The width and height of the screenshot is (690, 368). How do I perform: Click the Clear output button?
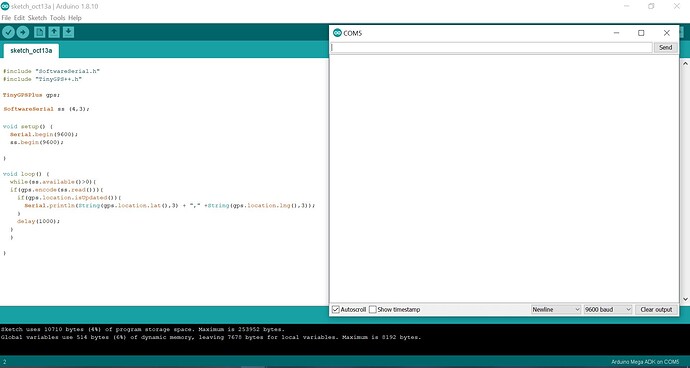656,309
